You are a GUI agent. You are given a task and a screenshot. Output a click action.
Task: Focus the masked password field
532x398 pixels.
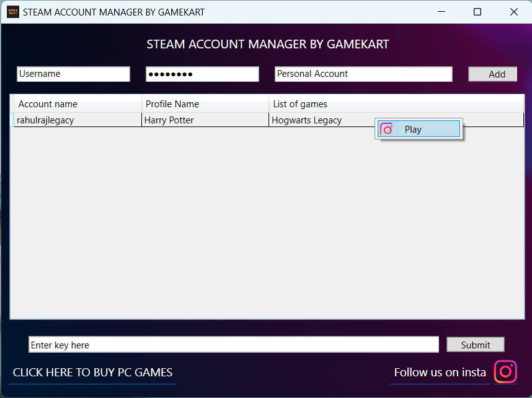pos(202,74)
